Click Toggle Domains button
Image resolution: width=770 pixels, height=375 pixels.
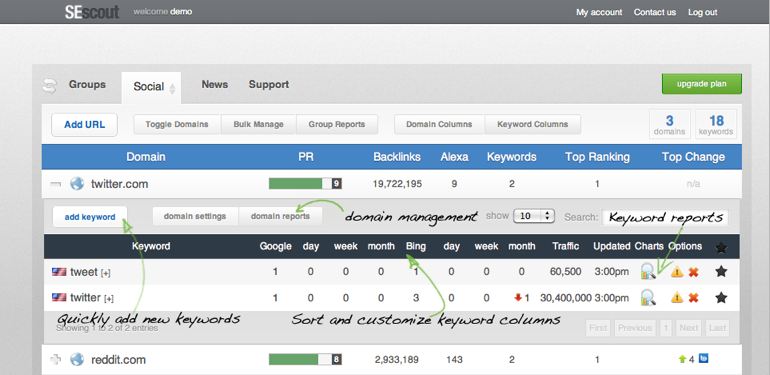click(x=177, y=125)
